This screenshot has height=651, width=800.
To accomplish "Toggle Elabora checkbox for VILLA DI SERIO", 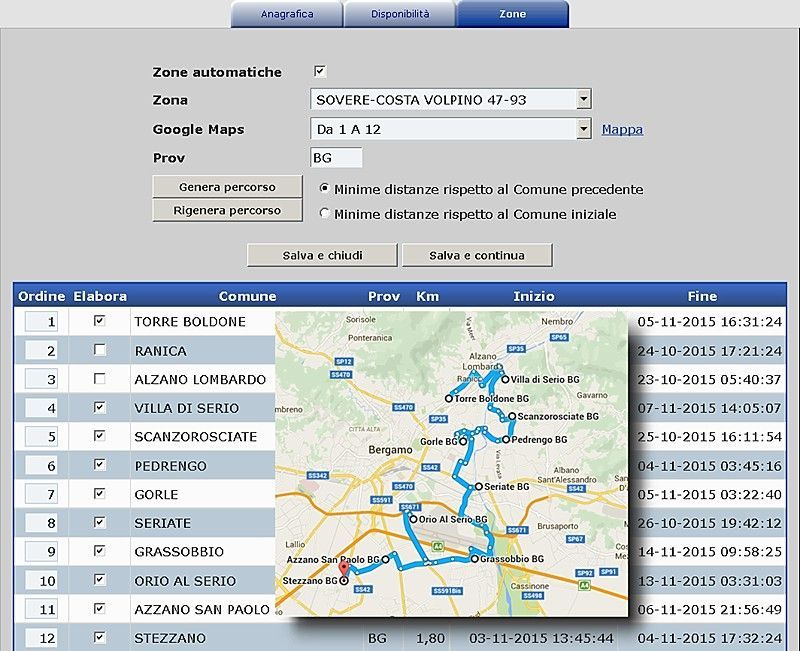I will tap(99, 407).
